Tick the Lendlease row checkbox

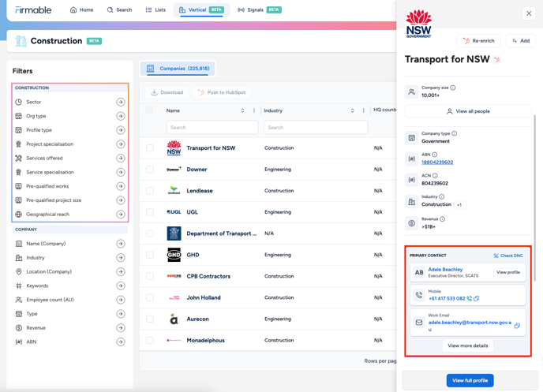(x=150, y=191)
